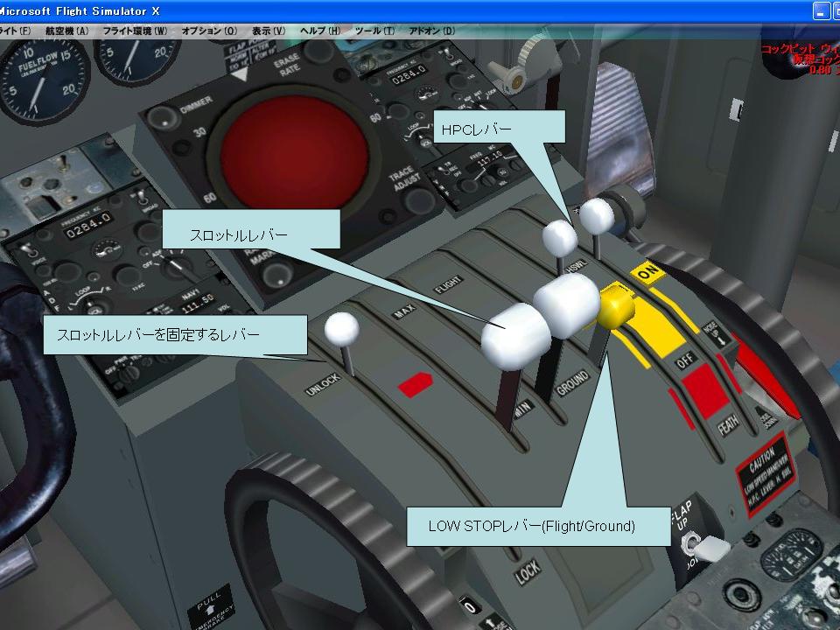Turn the OFF/PWR selector knob on lower left radio
The width and height of the screenshot is (840, 630).
click(128, 375)
